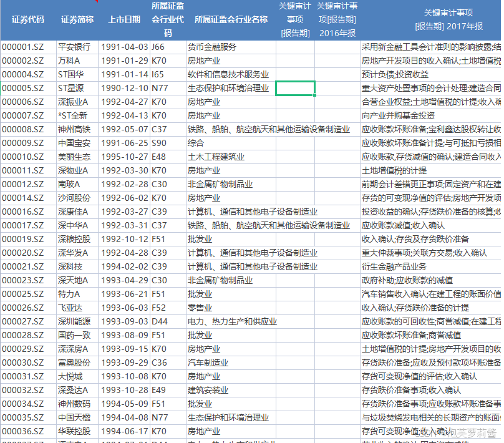504x443 pixels.
Task: Select the 华联控股 cell
Action: tap(77, 431)
